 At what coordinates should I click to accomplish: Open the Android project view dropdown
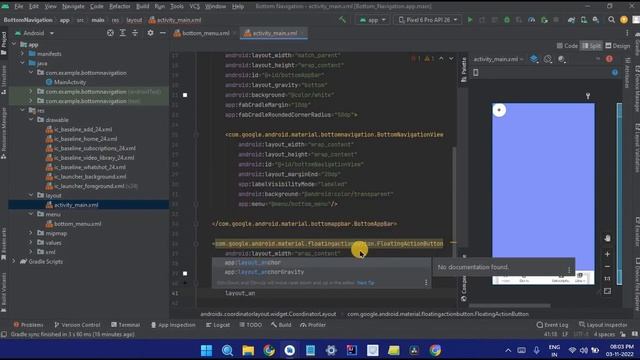pos(35,33)
